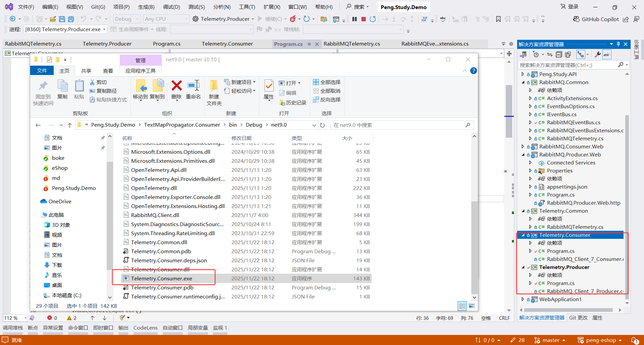Open Explorer Help question mark icon
Image resolution: width=644 pixels, height=345 pixels.
pyautogui.click(x=474, y=71)
